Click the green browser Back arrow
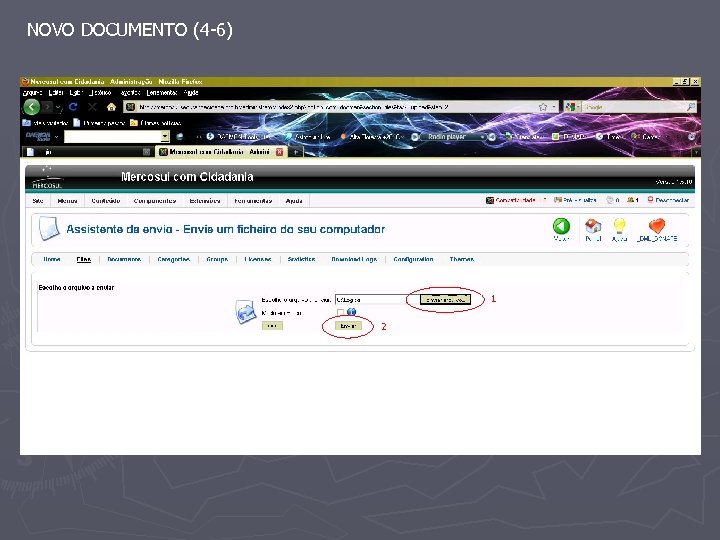Screen dimensions: 720x540 [x=31, y=107]
